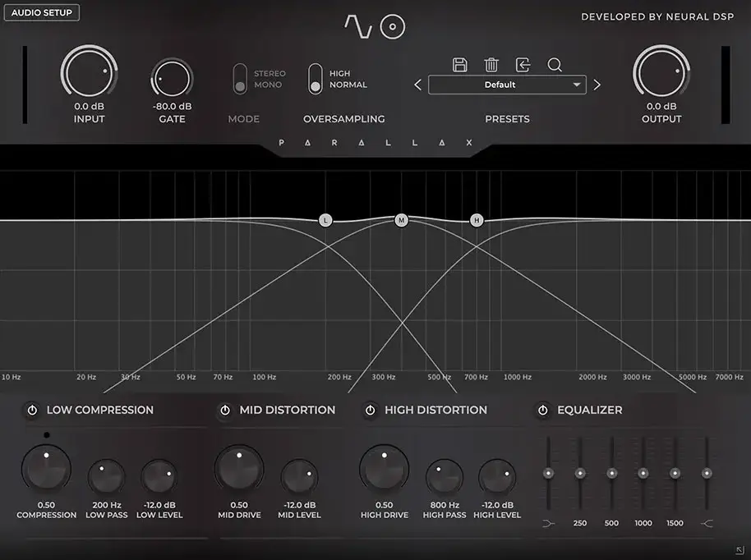This screenshot has height=560, width=751.
Task: Click the Mid Drive knob
Action: click(239, 470)
